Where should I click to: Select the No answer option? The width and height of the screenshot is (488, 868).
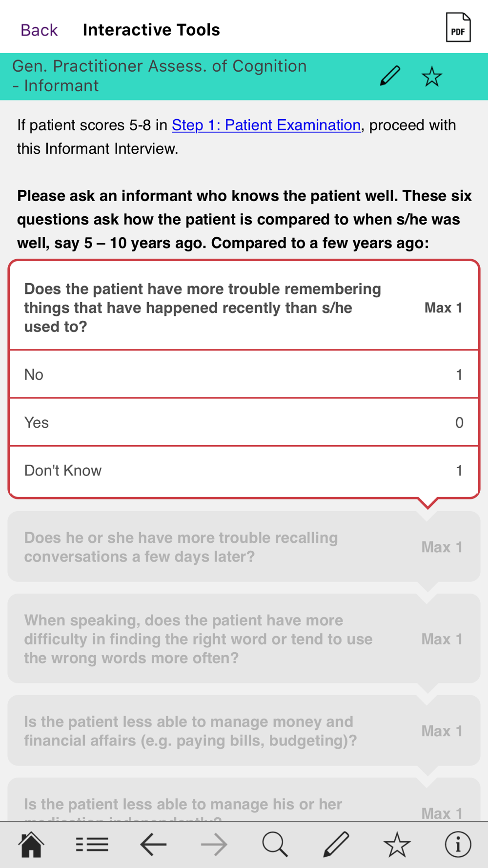[244, 374]
